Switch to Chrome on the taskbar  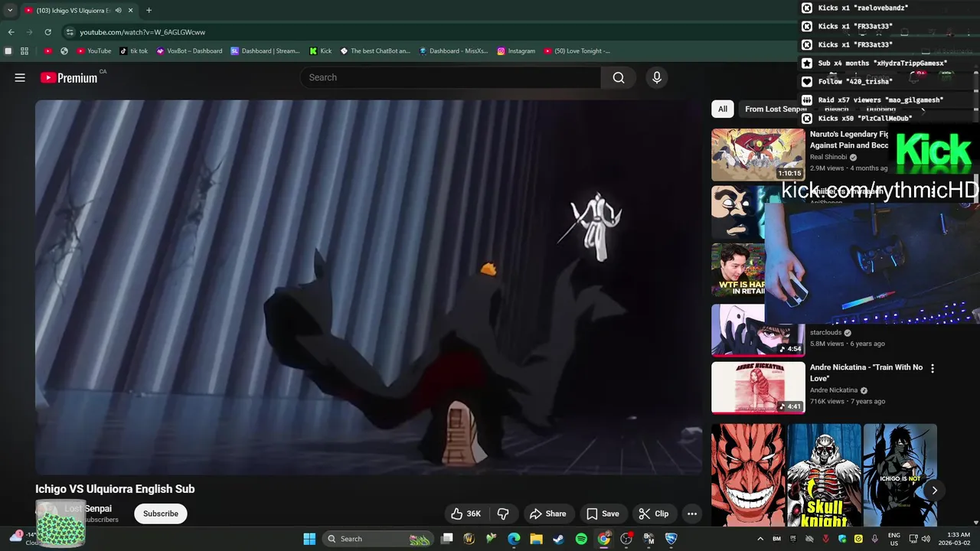tap(604, 539)
